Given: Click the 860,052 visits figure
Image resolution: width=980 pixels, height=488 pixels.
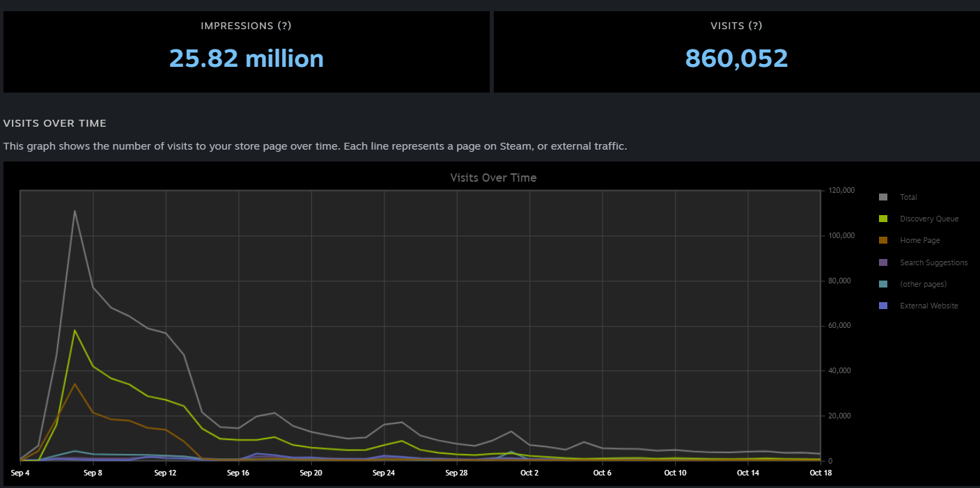Looking at the screenshot, I should [x=736, y=58].
